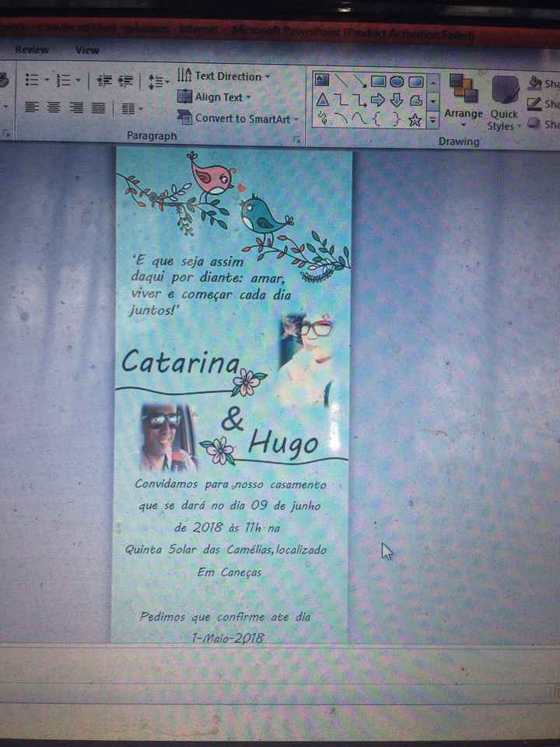The image size is (560, 747).
Task: Increase the list indent level
Action: coord(128,79)
